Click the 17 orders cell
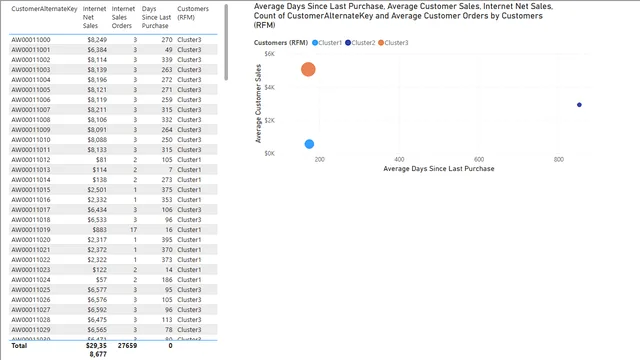 [x=133, y=230]
